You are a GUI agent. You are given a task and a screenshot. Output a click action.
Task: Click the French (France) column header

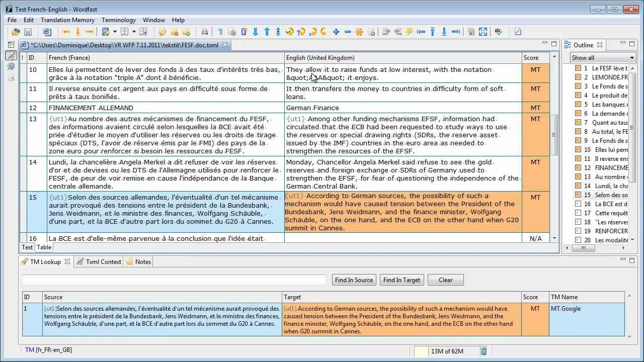tap(166, 58)
